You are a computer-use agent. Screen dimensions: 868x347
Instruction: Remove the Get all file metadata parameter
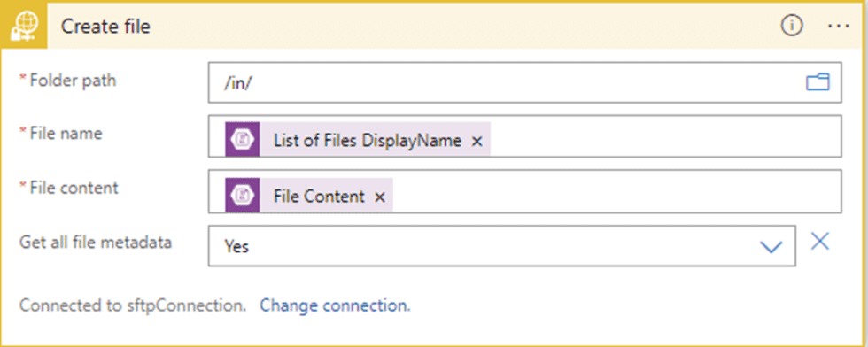(820, 241)
